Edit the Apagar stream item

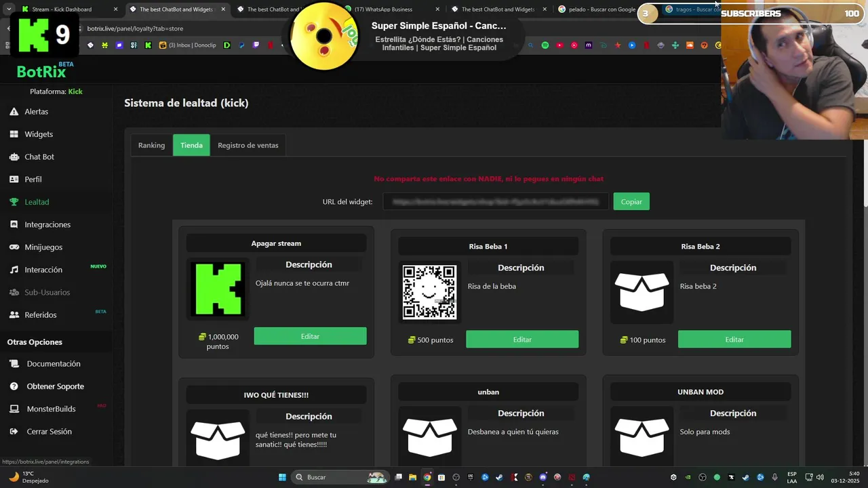pyautogui.click(x=310, y=336)
